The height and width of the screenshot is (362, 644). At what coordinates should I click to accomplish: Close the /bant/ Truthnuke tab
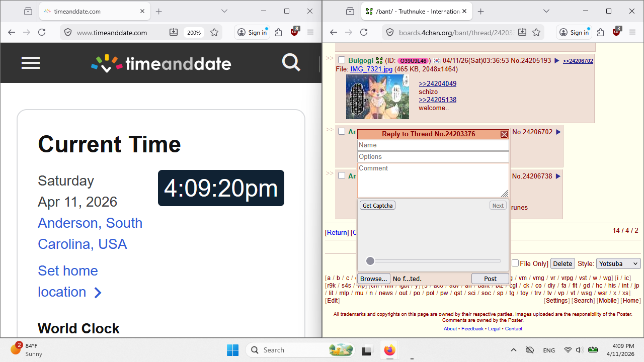(464, 11)
